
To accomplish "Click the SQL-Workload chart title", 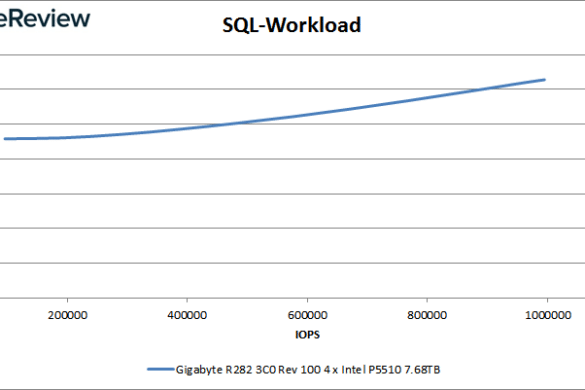I will [x=291, y=25].
